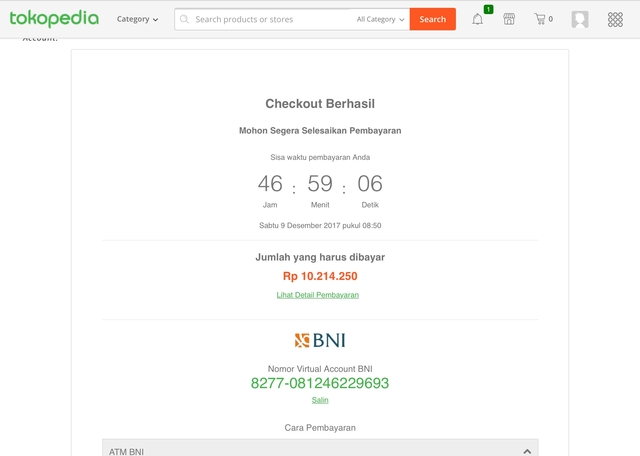The image size is (640, 456).
Task: Open the shopping cart icon
Action: pyautogui.click(x=540, y=19)
